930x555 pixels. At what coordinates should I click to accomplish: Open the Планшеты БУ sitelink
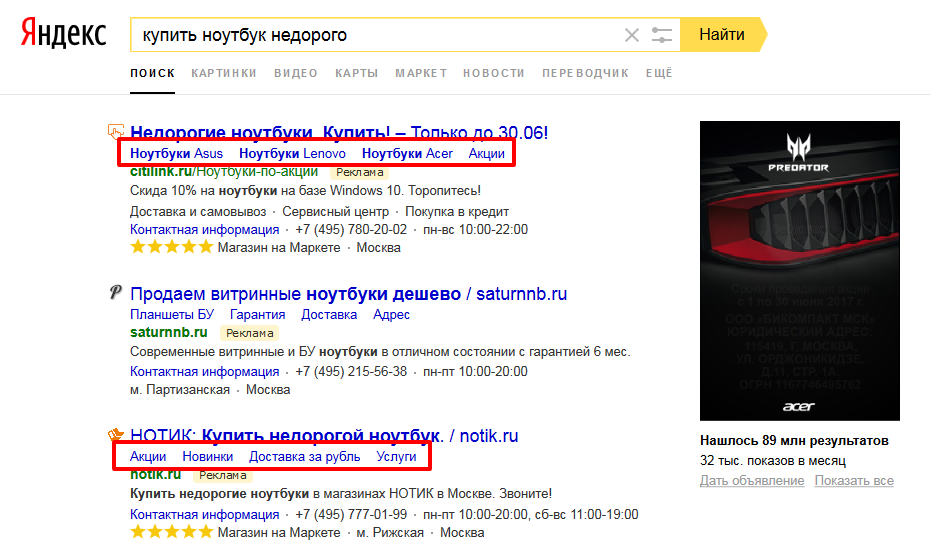click(x=164, y=314)
